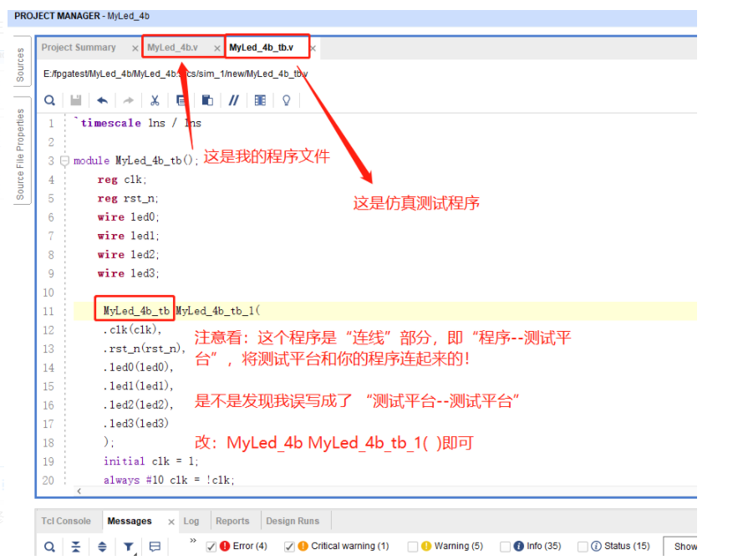Enable the Info (35) messages filter

click(x=503, y=546)
